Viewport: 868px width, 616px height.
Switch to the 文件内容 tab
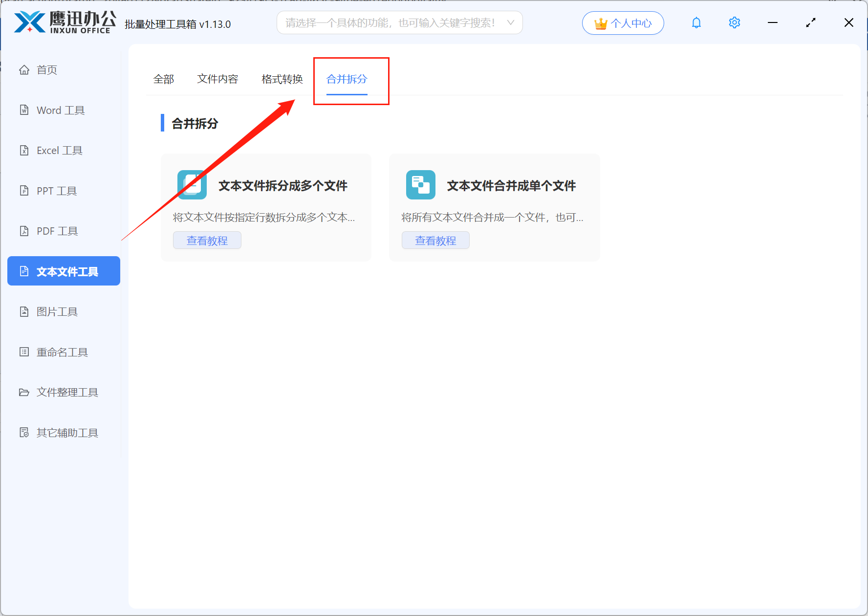point(218,79)
